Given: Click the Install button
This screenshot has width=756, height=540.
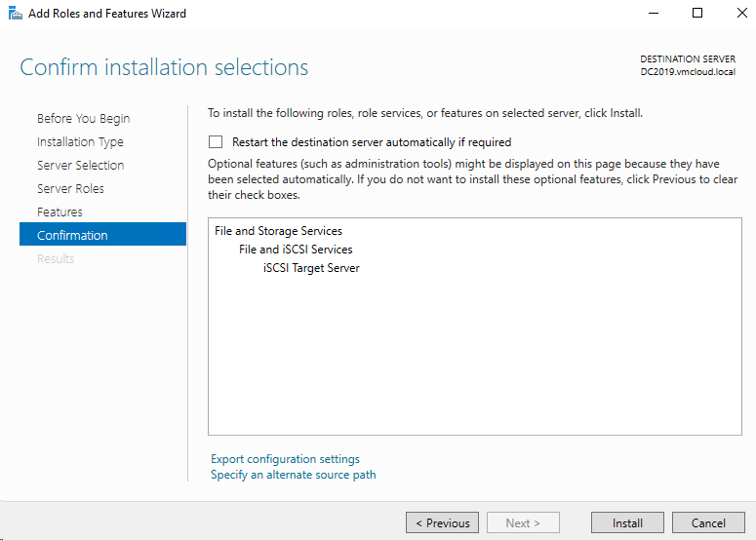Looking at the screenshot, I should [627, 522].
